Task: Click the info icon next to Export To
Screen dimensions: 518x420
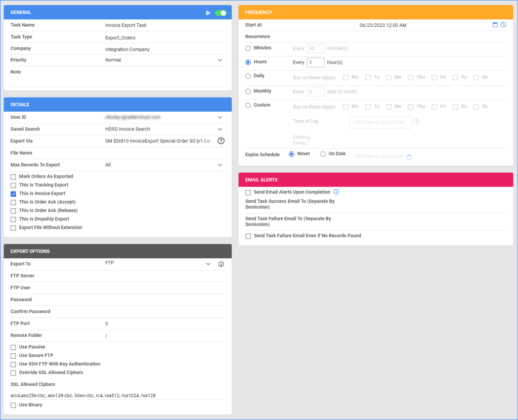Action: pyautogui.click(x=221, y=263)
